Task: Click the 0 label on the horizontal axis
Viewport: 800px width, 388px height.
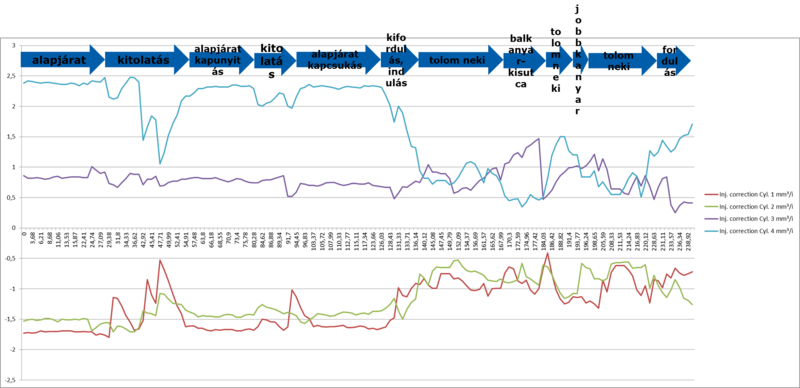Action: [x=23, y=234]
